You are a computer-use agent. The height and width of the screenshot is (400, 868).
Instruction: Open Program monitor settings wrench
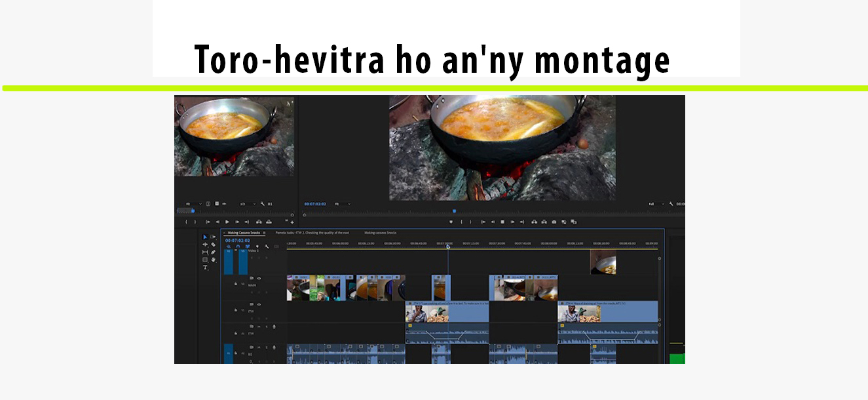(x=671, y=204)
